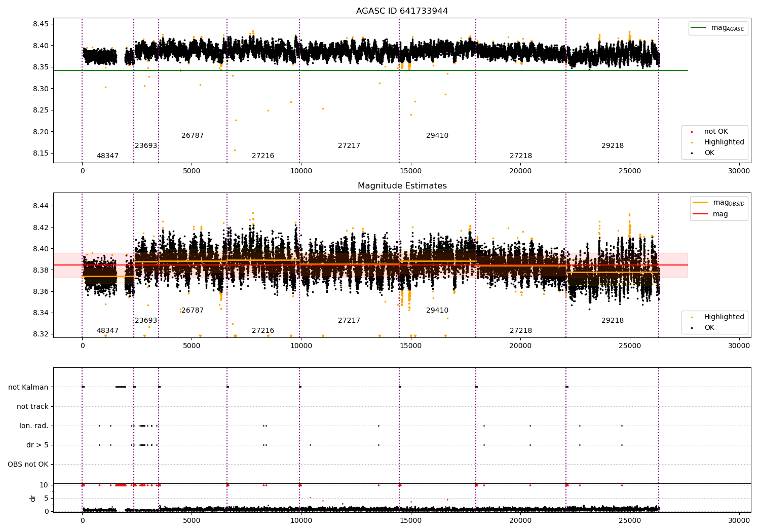The image size is (760, 532).
Task: Click the 25000 x-axis tick of the middle plot
Action: click(630, 346)
